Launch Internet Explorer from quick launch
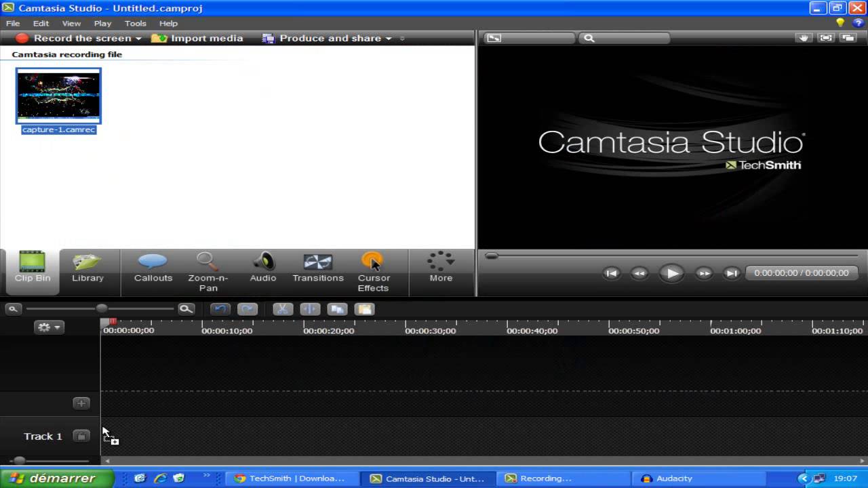Screen dimensions: 868x488 click(160, 478)
